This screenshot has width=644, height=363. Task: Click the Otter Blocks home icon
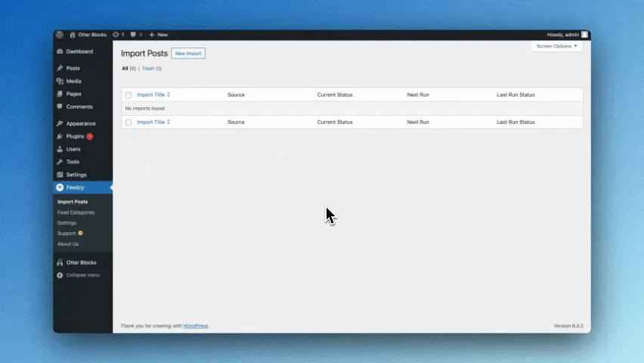tap(73, 35)
